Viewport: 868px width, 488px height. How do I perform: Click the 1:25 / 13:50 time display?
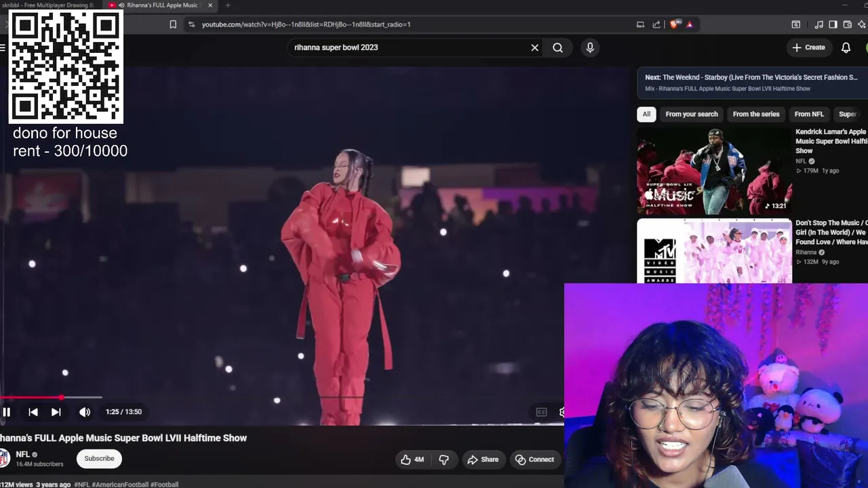coord(123,412)
